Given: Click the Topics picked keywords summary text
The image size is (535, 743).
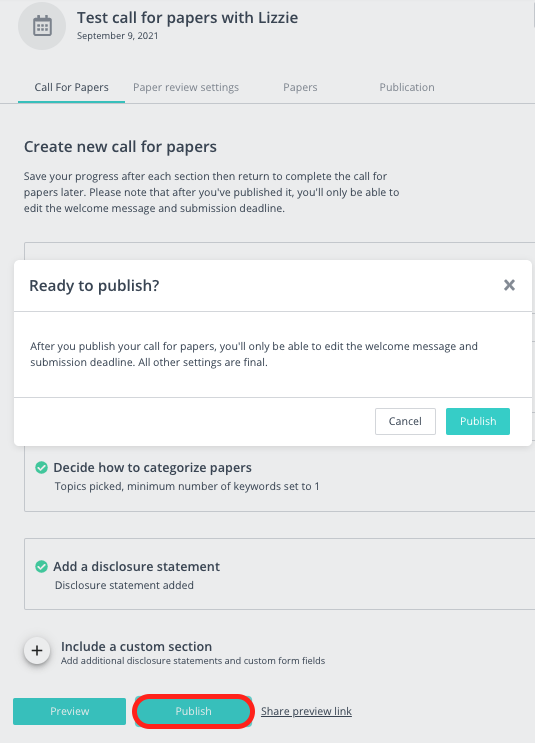Looking at the screenshot, I should click(x=187, y=486).
